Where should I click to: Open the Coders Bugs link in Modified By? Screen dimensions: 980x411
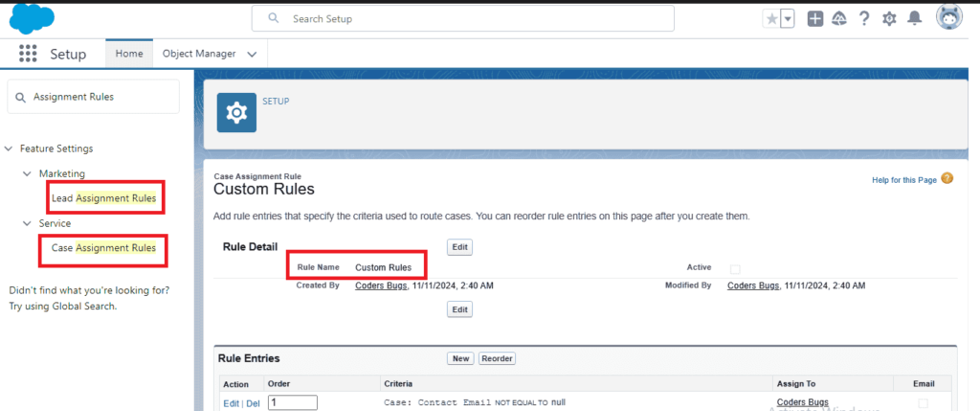coord(753,285)
